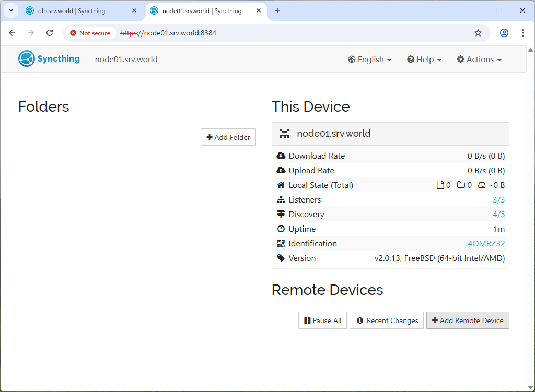Click the Download Rate cloud icon
This screenshot has width=535, height=392.
pos(281,156)
